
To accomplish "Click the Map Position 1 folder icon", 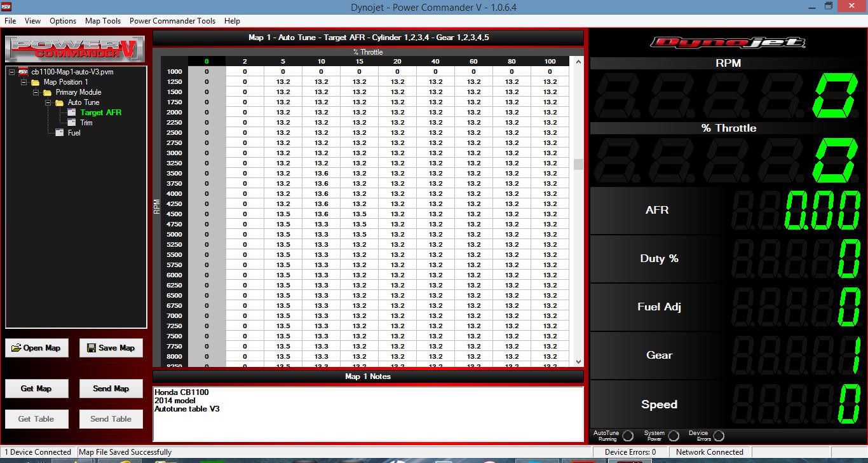I will pos(35,82).
